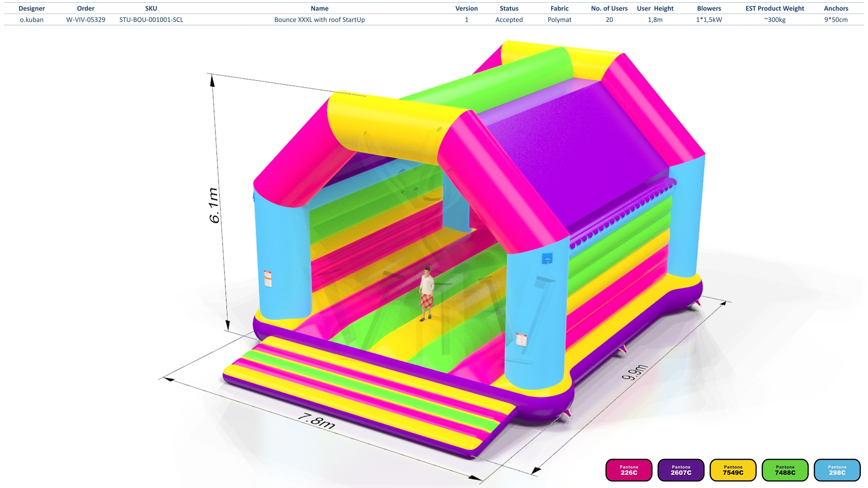The image size is (868, 488).
Task: Click the SKU column header
Action: pos(151,8)
